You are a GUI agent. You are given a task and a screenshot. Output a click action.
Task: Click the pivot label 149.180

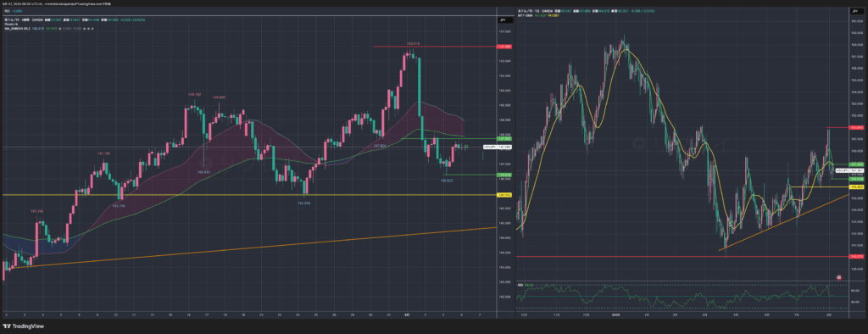click(x=194, y=95)
